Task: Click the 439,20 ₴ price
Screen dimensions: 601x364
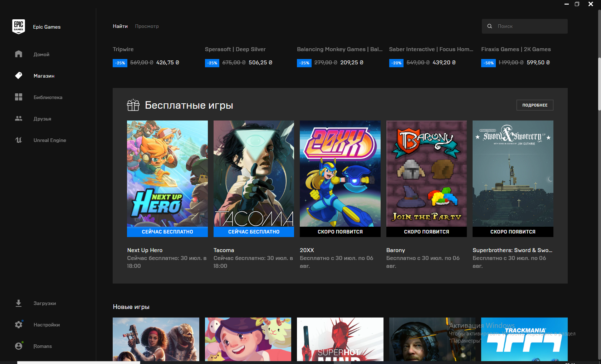Action: (444, 63)
